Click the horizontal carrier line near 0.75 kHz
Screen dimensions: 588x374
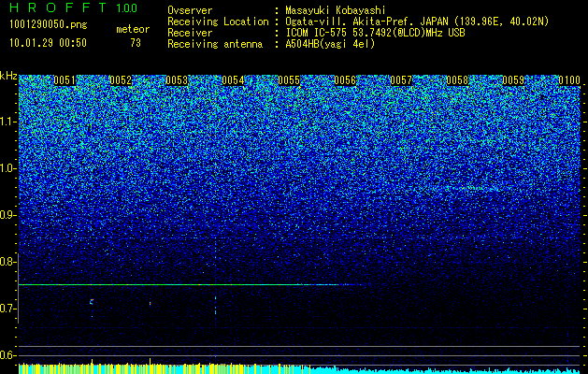point(188,285)
